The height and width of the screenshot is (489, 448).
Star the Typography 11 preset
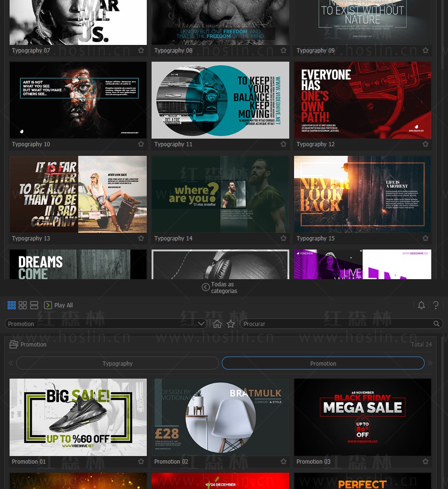pyautogui.click(x=283, y=144)
